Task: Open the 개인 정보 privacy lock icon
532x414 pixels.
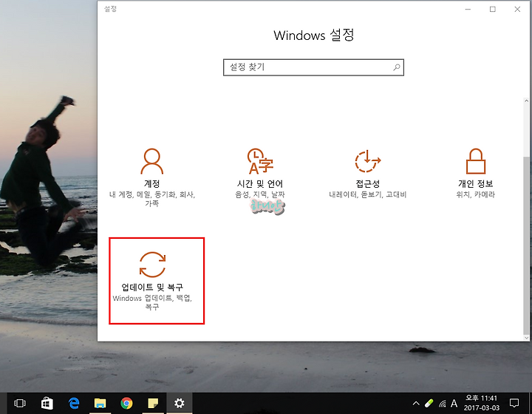Action: pos(476,161)
